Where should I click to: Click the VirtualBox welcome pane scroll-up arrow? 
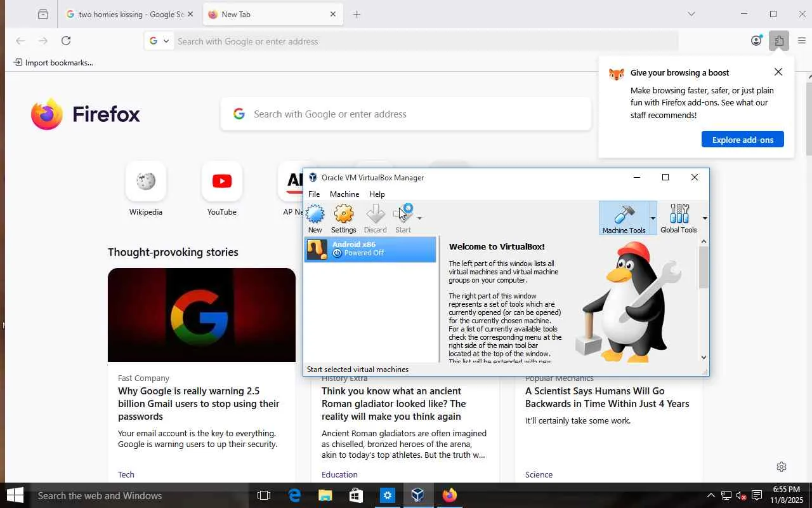pos(704,241)
